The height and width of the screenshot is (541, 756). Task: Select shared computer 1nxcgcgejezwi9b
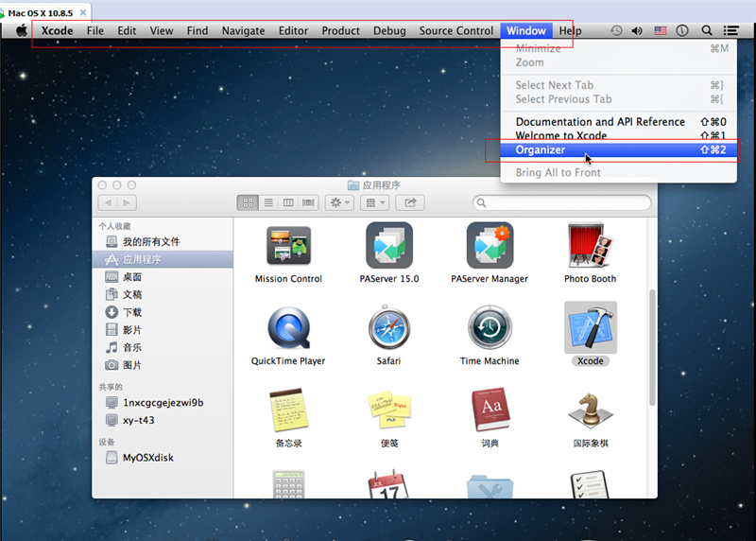click(x=163, y=403)
